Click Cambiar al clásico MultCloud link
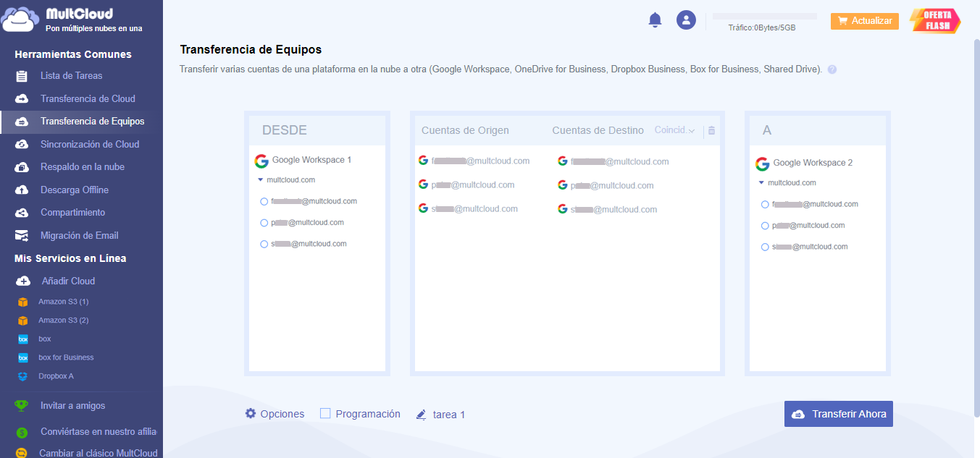980x458 pixels. [99, 453]
